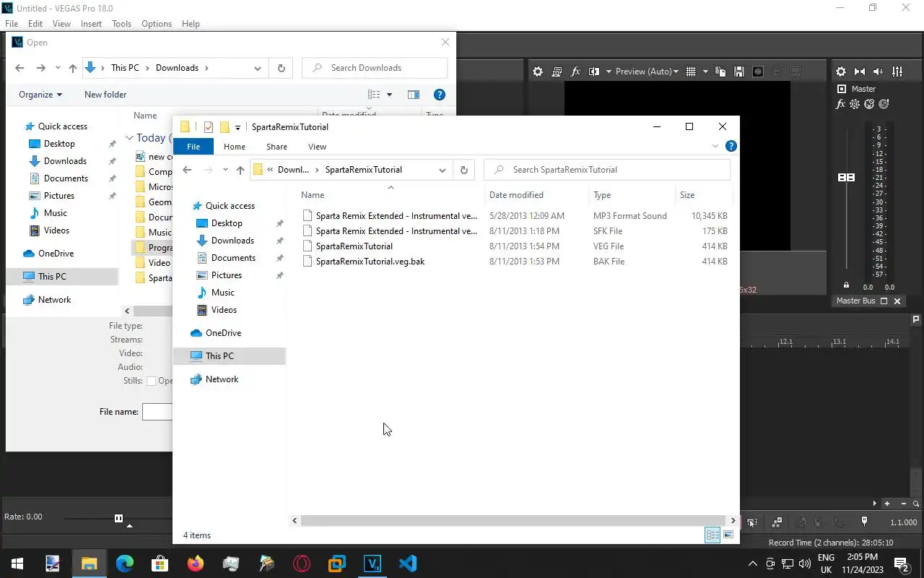The width and height of the screenshot is (924, 578).
Task: Switch to details view in SpartaRemixTutorial status bar
Action: coord(712,535)
